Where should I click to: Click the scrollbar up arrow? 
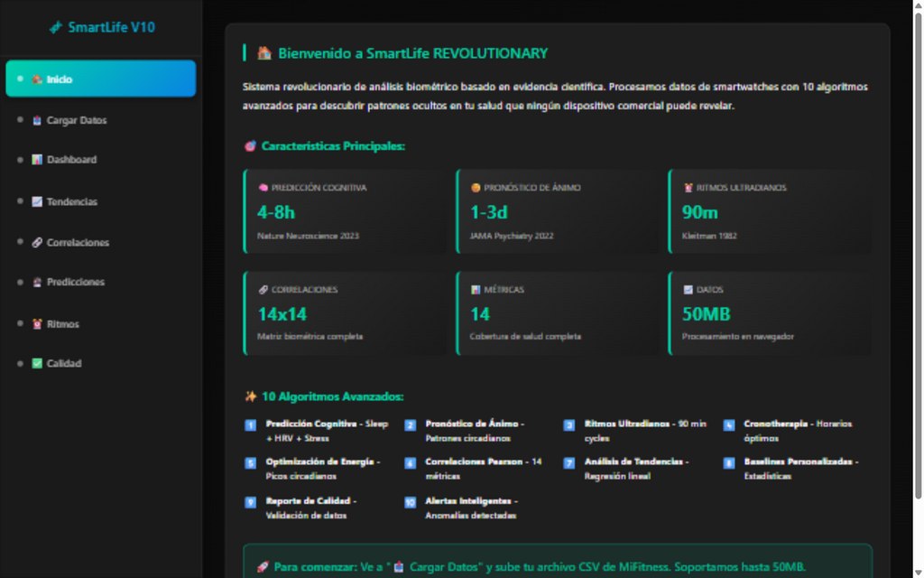pos(918,5)
